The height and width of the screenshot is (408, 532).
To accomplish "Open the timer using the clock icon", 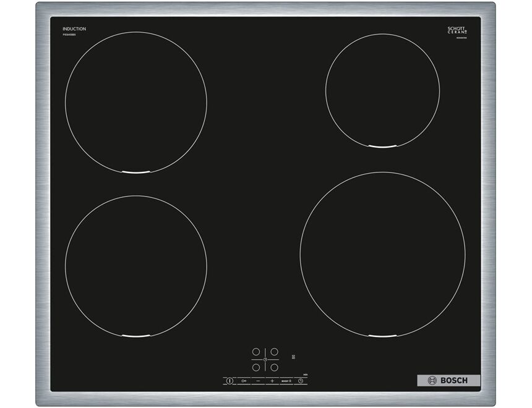I will pos(301,381).
